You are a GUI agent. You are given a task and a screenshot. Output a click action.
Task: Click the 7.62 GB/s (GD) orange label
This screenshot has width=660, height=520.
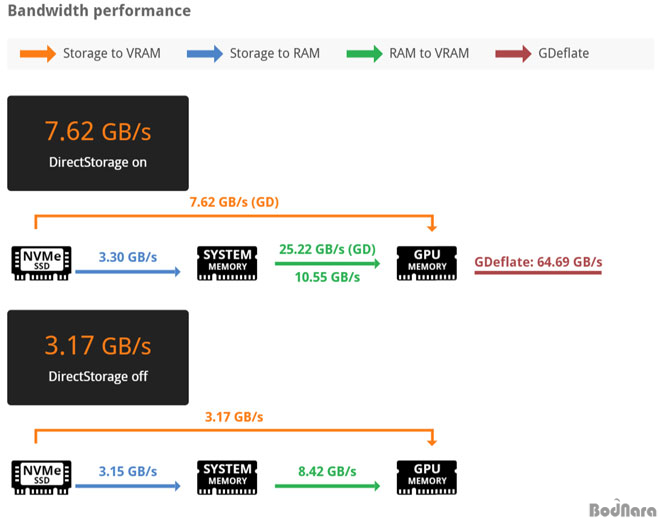click(x=234, y=202)
